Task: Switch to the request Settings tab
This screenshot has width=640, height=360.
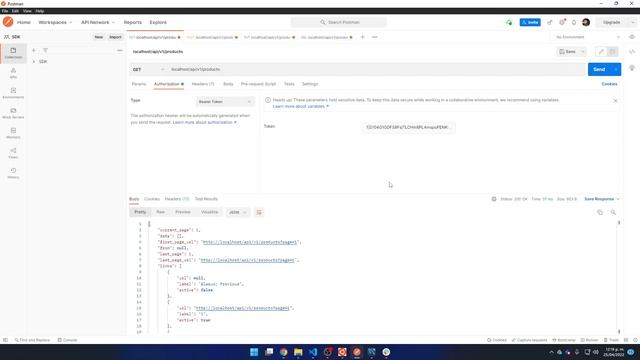Action: point(310,84)
